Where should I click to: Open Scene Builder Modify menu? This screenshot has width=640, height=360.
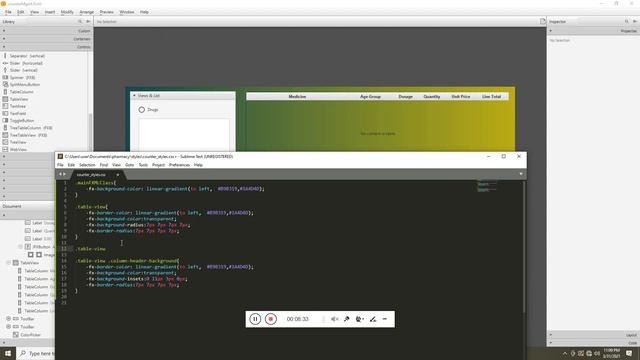click(x=67, y=12)
